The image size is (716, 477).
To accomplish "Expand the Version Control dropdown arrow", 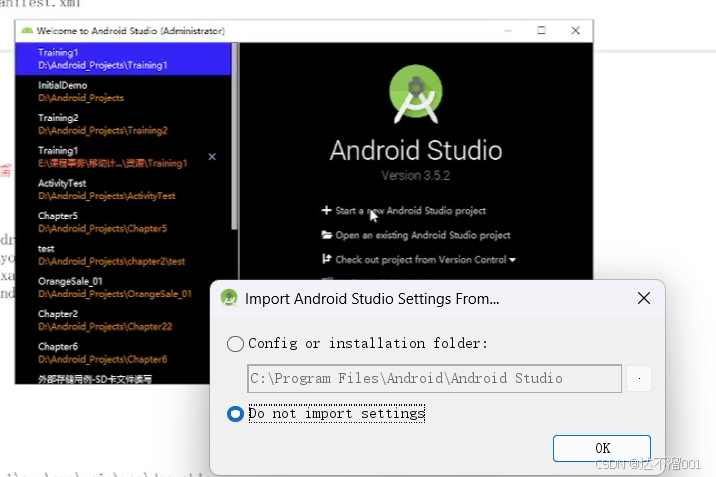I will point(512,260).
